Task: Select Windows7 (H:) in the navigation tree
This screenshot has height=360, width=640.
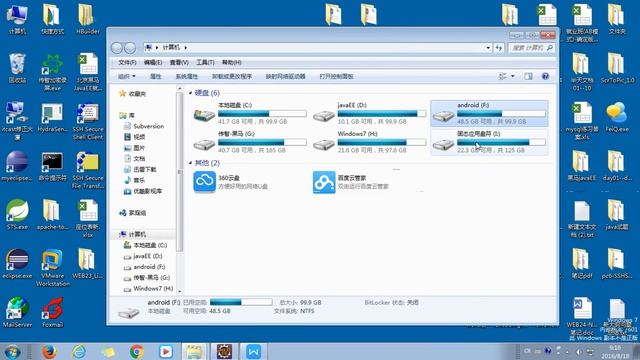Action: tap(149, 289)
